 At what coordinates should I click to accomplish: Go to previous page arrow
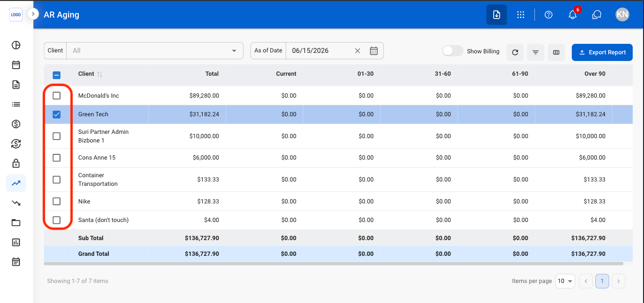coord(586,281)
